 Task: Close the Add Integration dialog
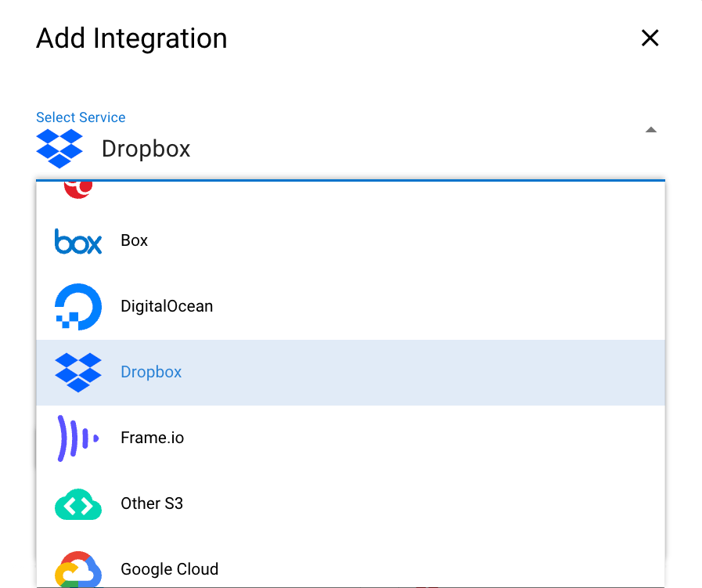coord(650,38)
